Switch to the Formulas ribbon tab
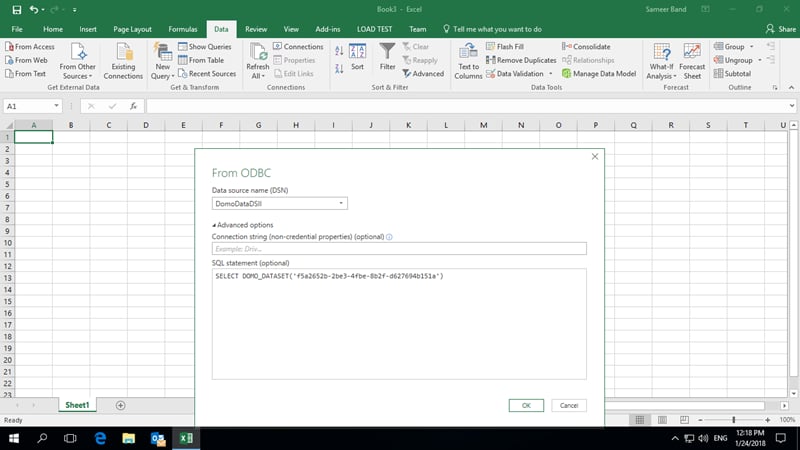The image size is (800, 450). (x=183, y=29)
